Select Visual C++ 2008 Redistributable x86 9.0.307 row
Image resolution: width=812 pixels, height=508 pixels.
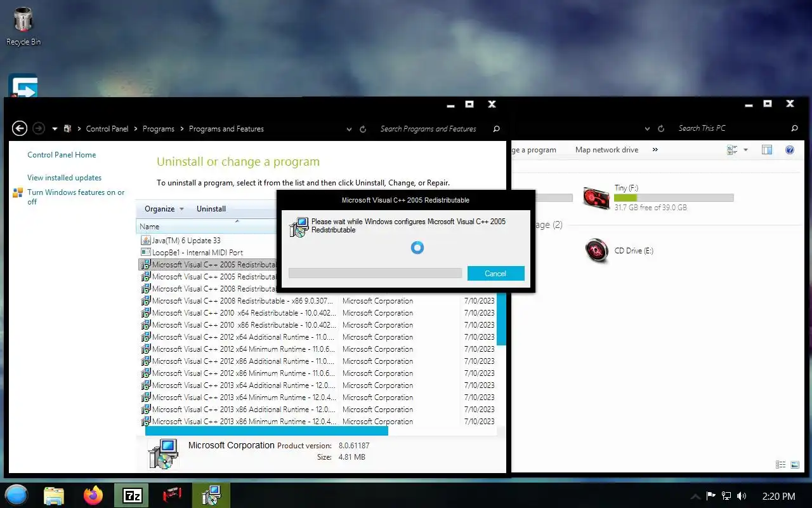[318, 301]
